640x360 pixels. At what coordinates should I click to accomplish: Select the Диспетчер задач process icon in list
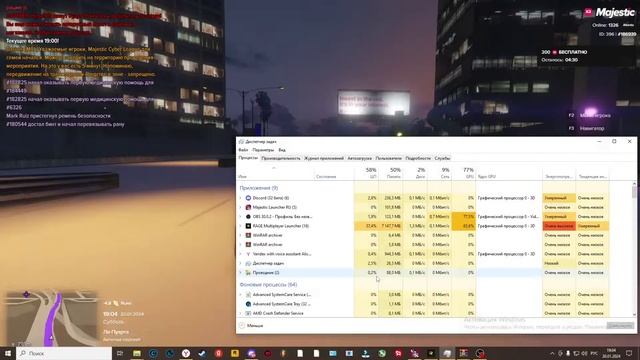[x=248, y=263]
